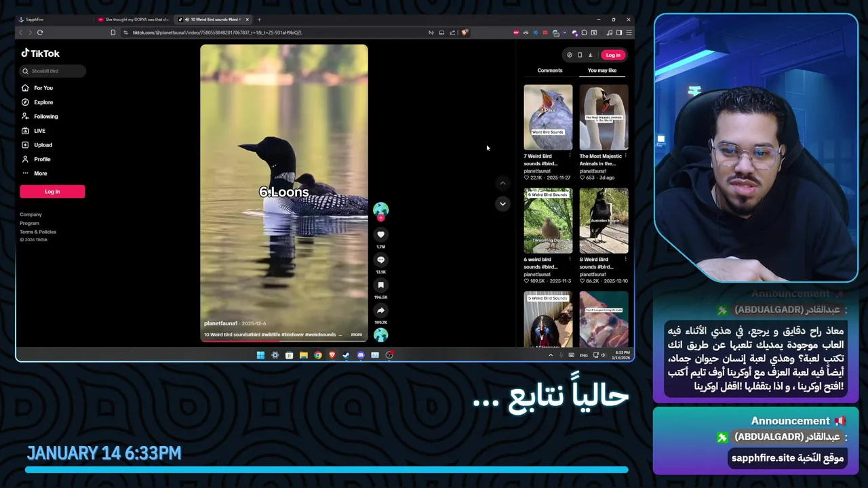Screen dimensions: 868x488
Task: Open the 5 Weird Bird Sounds thumbnail
Action: (548, 319)
